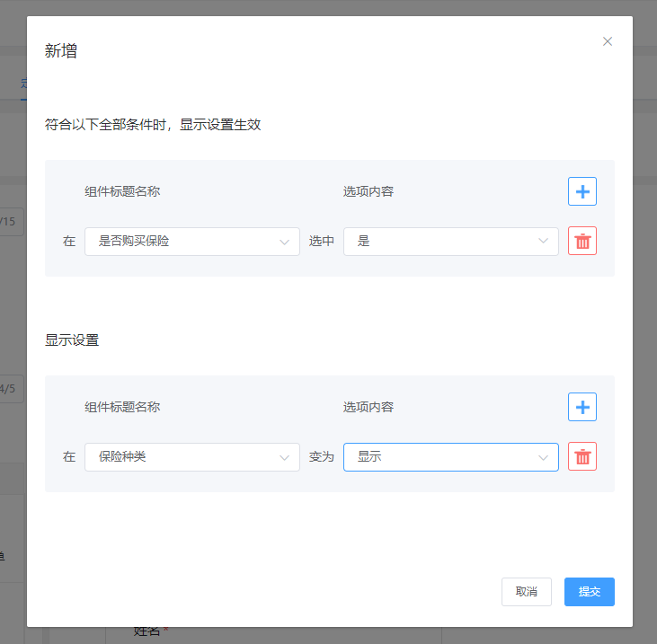Open the 显示 option dropdown

pos(440,457)
